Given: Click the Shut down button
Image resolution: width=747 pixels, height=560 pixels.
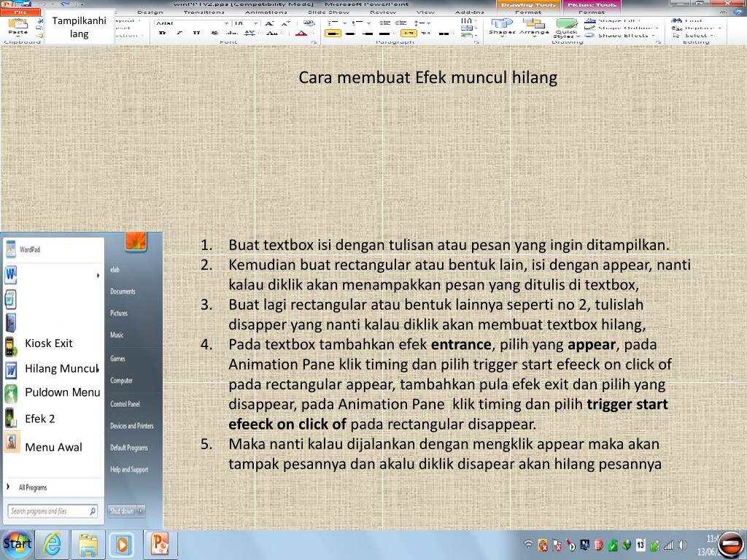Looking at the screenshot, I should click(122, 511).
